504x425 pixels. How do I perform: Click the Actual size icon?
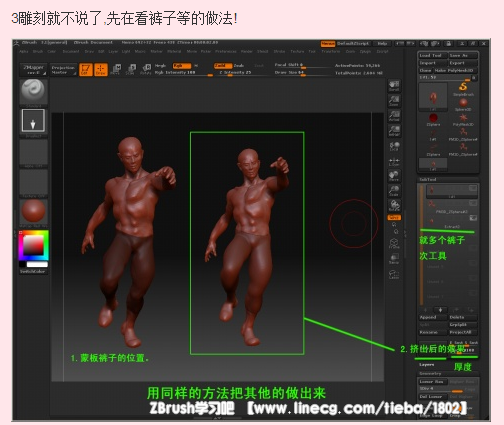tap(394, 116)
